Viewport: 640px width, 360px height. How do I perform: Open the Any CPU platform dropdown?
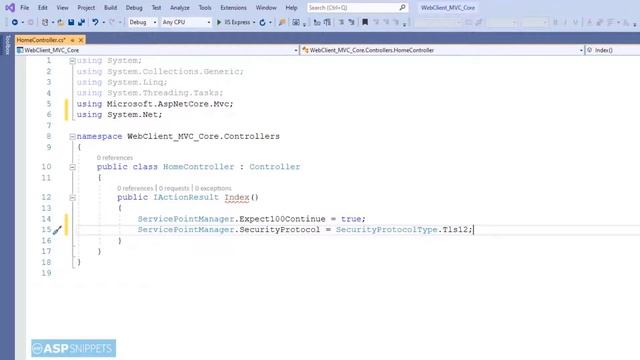click(x=186, y=22)
